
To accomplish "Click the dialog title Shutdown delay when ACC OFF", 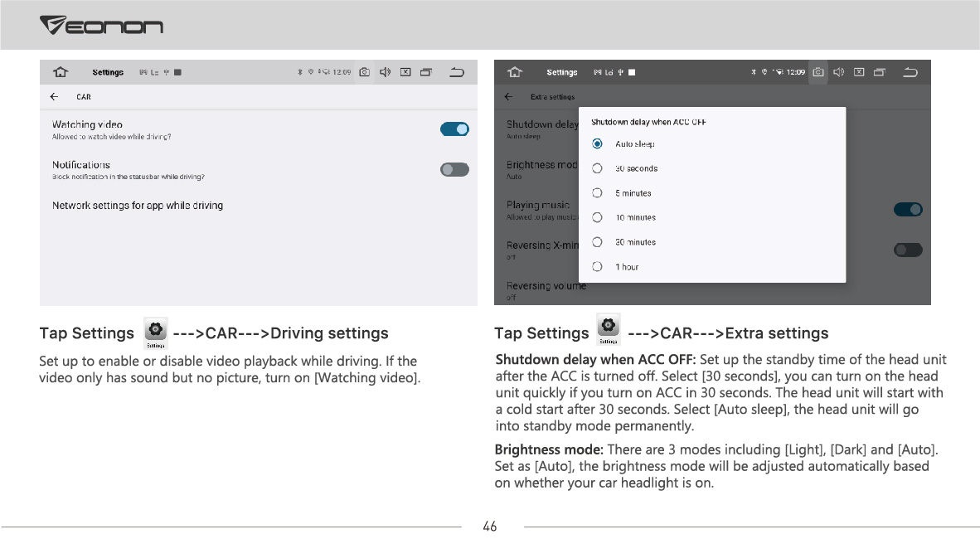I will (648, 123).
